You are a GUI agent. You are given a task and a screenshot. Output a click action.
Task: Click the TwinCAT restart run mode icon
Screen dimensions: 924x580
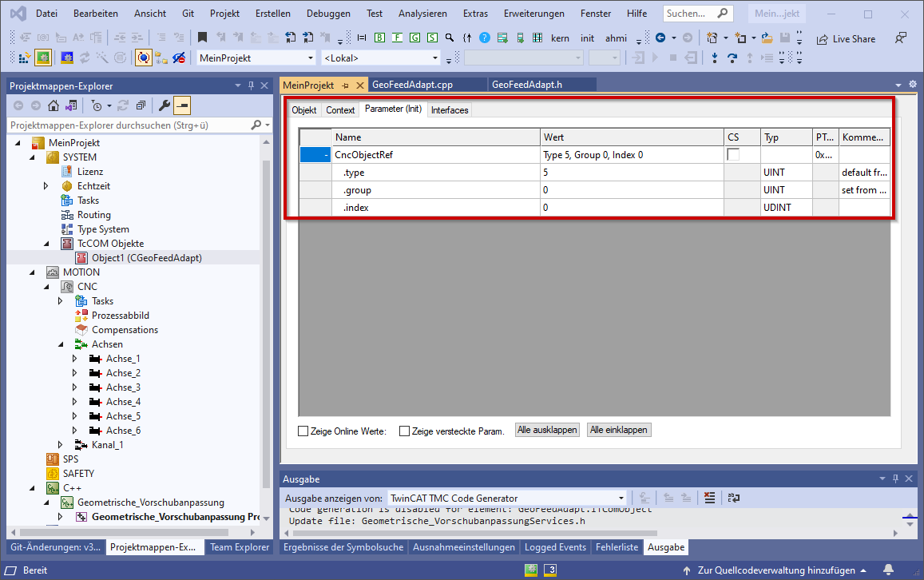(x=67, y=58)
